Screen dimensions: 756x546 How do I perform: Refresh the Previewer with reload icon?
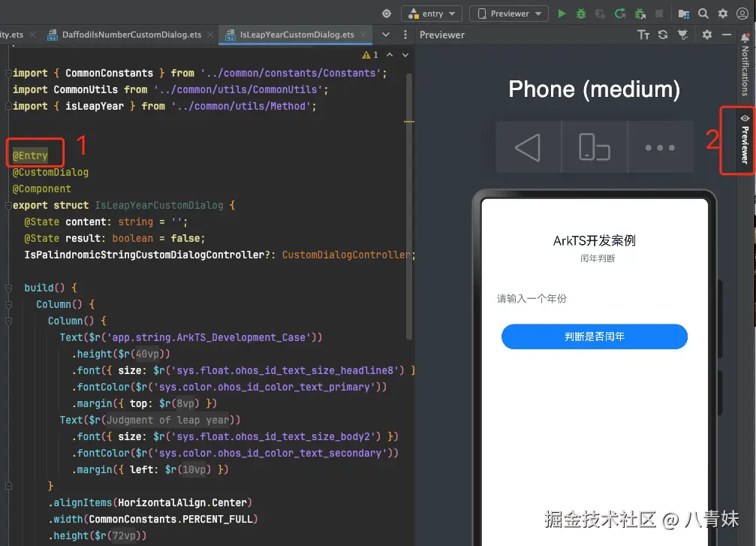pos(663,35)
